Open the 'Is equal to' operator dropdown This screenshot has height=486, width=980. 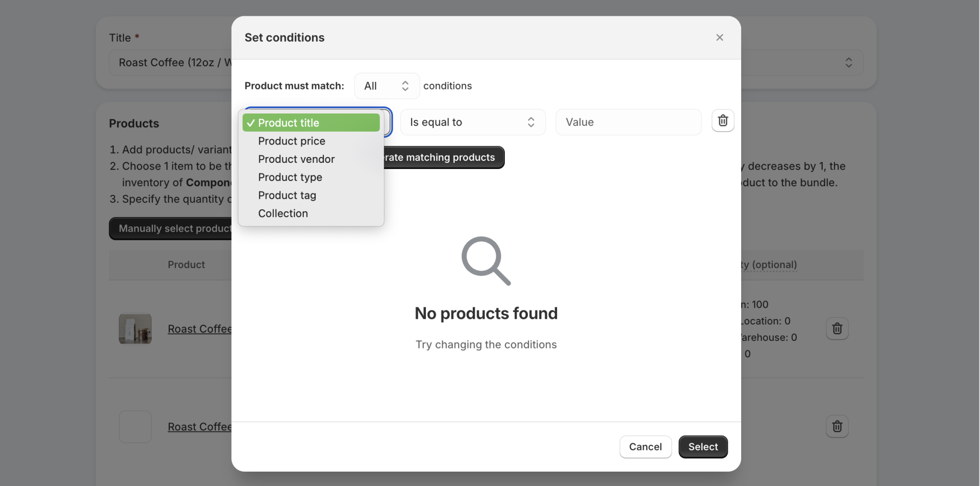tap(473, 122)
